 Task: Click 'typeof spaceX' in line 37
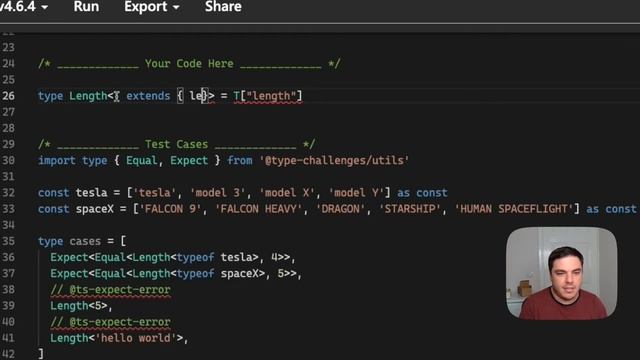coord(218,273)
